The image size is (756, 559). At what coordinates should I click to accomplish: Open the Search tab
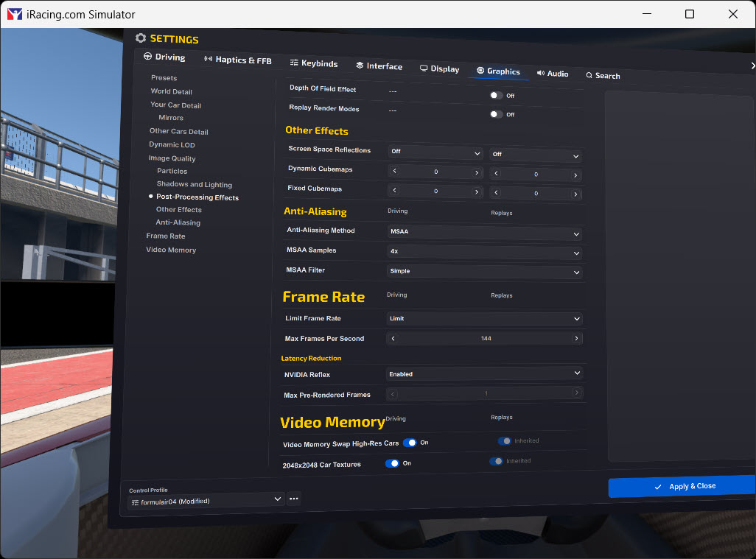click(x=603, y=76)
